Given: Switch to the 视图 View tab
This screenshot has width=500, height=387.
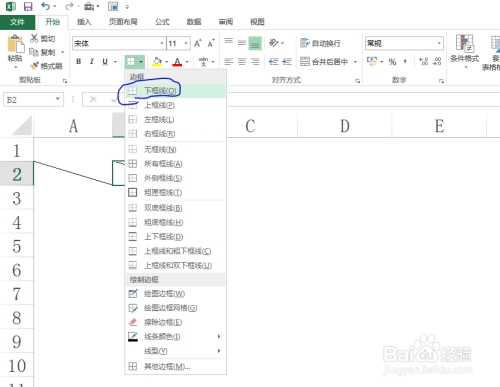Looking at the screenshot, I should (257, 22).
